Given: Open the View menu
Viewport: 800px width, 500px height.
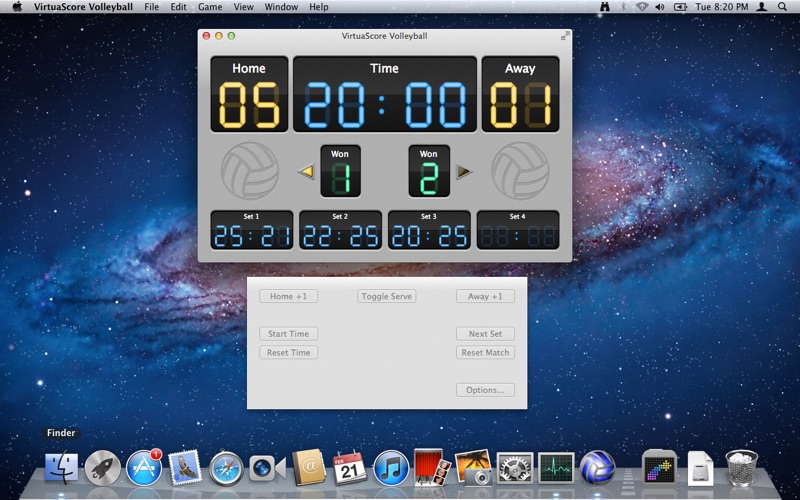Looking at the screenshot, I should pos(243,7).
